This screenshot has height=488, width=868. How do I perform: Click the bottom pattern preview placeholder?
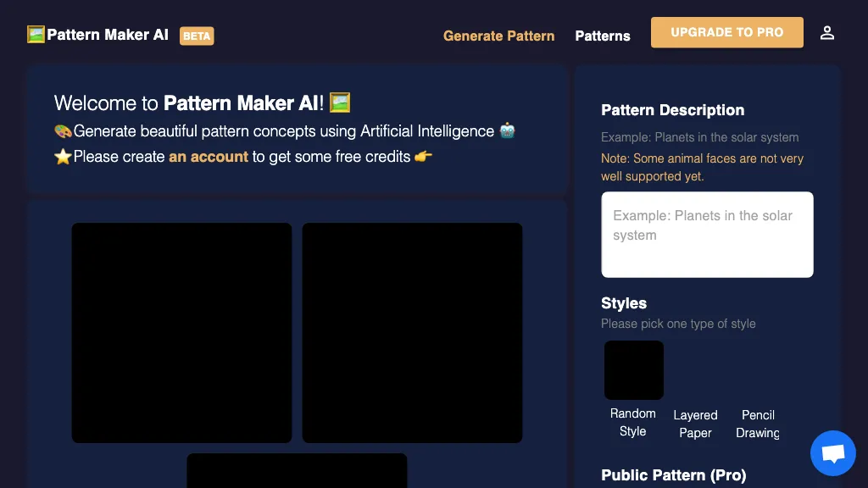(297, 471)
